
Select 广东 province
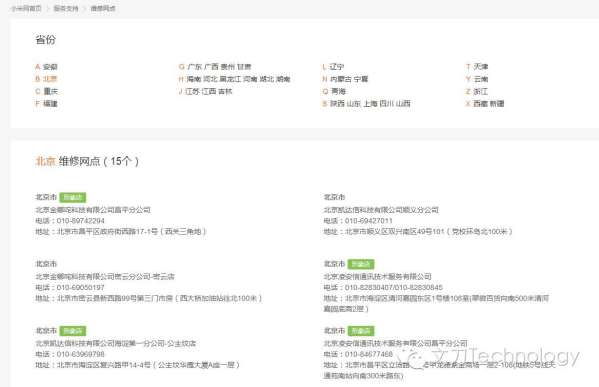tap(194, 67)
